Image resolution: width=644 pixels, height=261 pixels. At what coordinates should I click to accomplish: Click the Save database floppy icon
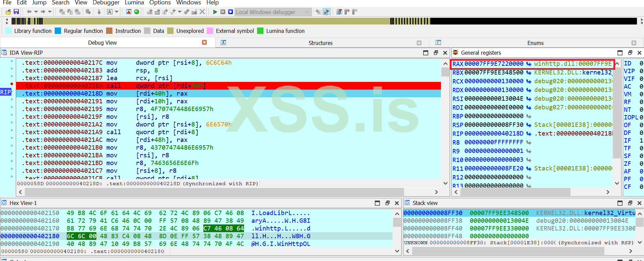(x=16, y=12)
